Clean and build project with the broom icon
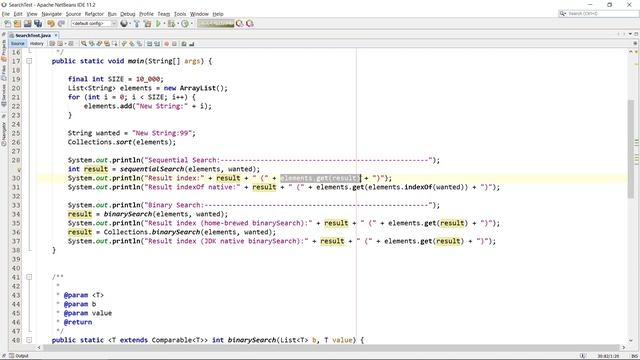This screenshot has width=640, height=360. pyautogui.click(x=147, y=24)
